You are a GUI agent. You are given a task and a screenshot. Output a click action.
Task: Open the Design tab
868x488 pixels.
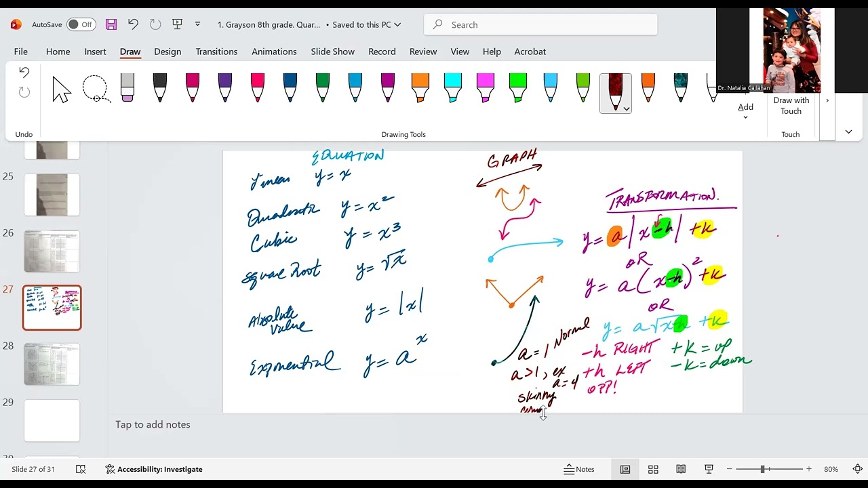(x=167, y=52)
